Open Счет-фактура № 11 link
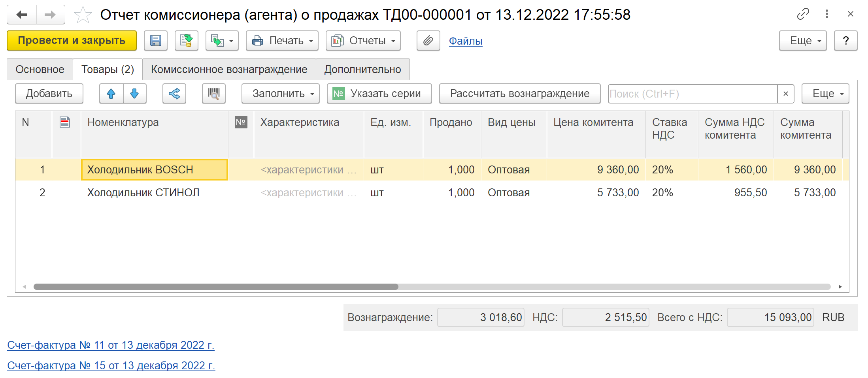 coord(111,345)
